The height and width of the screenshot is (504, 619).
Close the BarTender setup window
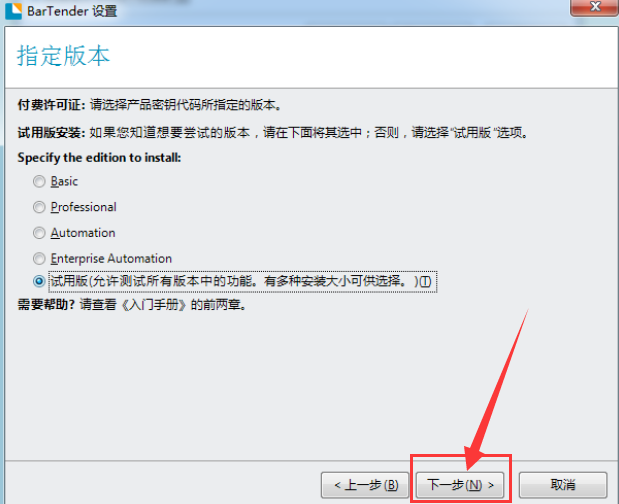595,7
